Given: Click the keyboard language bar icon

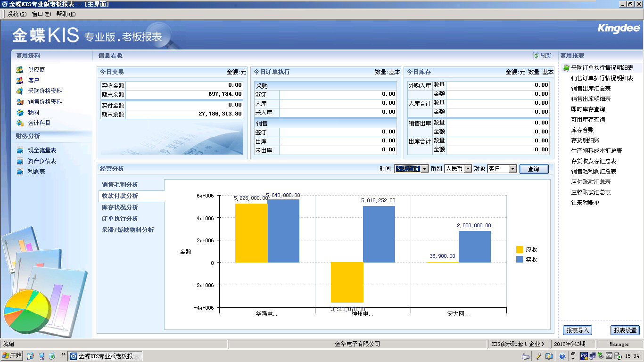Looking at the screenshot, I should tap(526, 356).
